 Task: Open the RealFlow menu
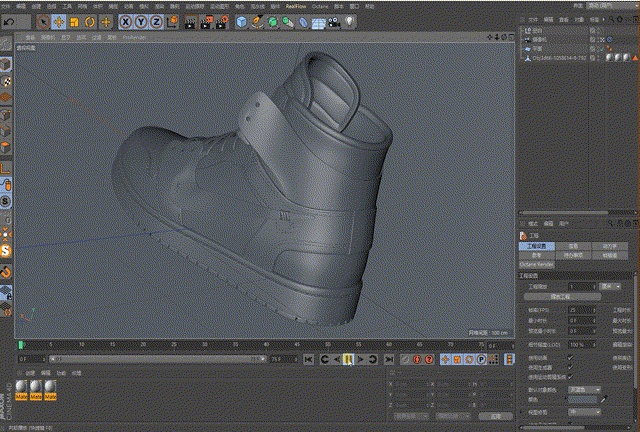point(296,6)
